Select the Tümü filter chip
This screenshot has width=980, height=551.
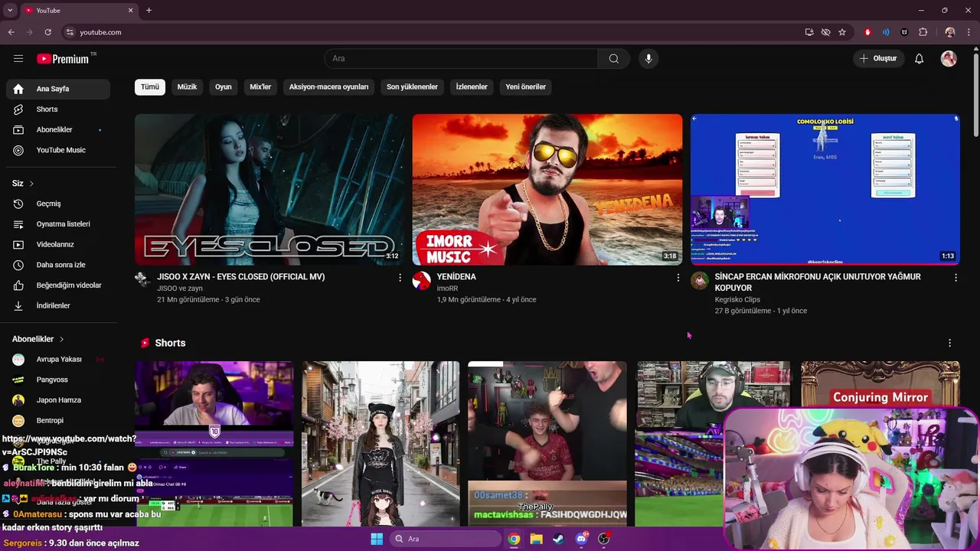coord(150,87)
